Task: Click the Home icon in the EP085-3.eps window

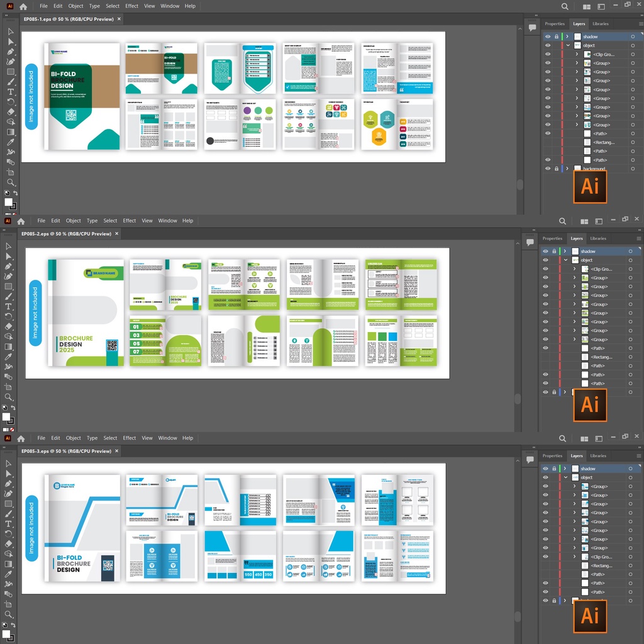Action: tap(21, 438)
